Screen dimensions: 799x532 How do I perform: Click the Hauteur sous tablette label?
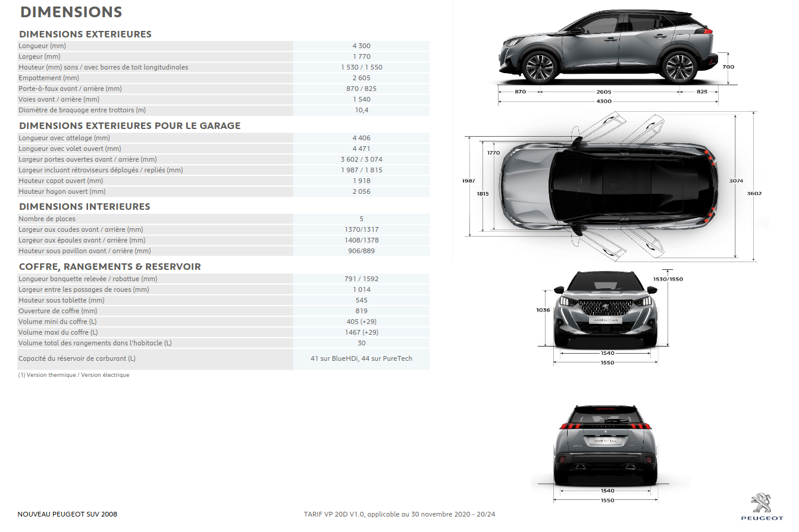click(x=61, y=300)
